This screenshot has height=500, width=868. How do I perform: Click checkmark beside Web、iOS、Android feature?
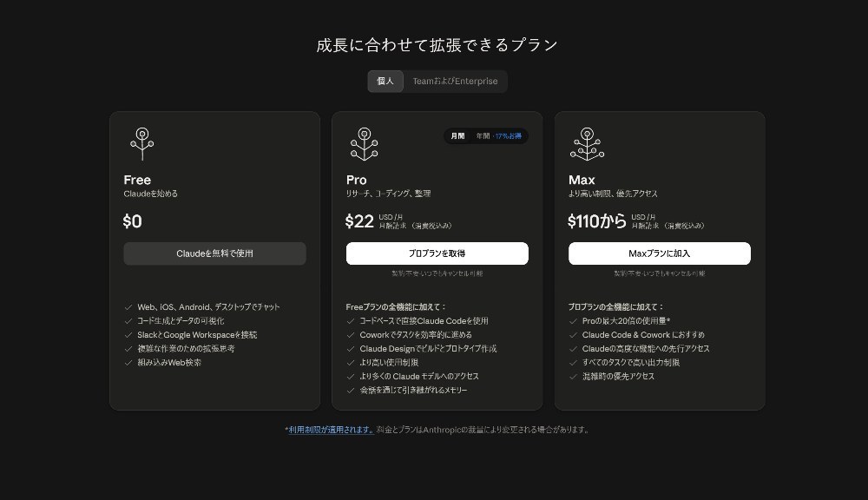pyautogui.click(x=128, y=307)
